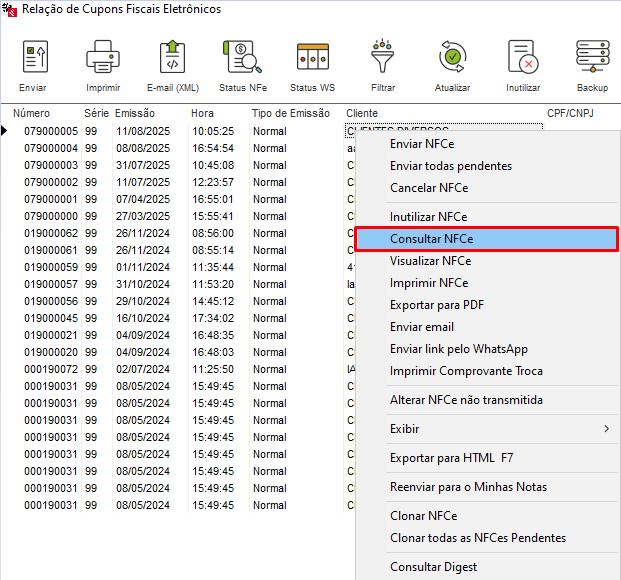Click the Enviar toolbar icon
621x580 pixels.
(33, 58)
